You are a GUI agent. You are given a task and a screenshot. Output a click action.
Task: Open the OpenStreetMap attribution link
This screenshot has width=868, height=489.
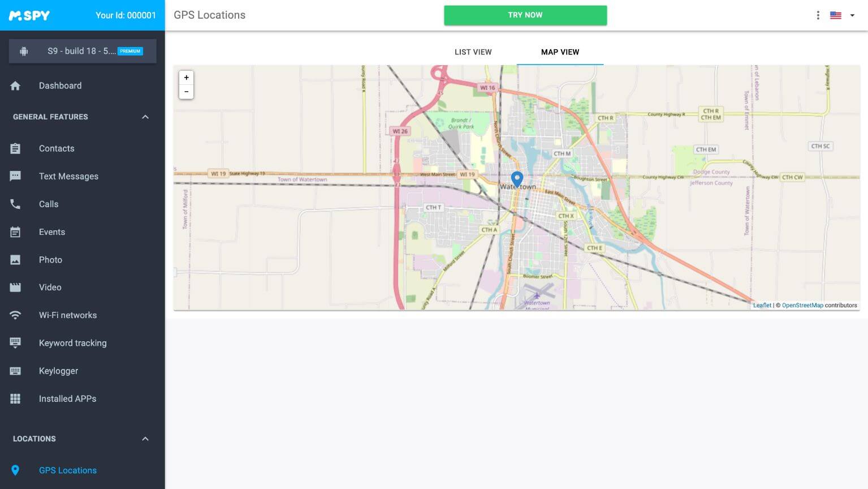pyautogui.click(x=802, y=305)
